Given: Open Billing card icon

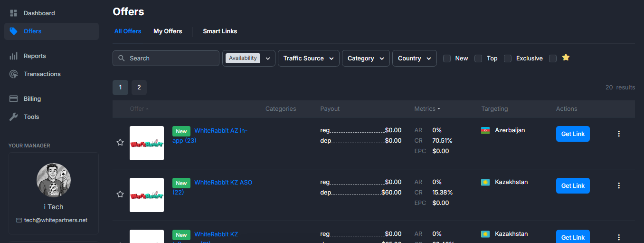Looking at the screenshot, I should point(13,98).
